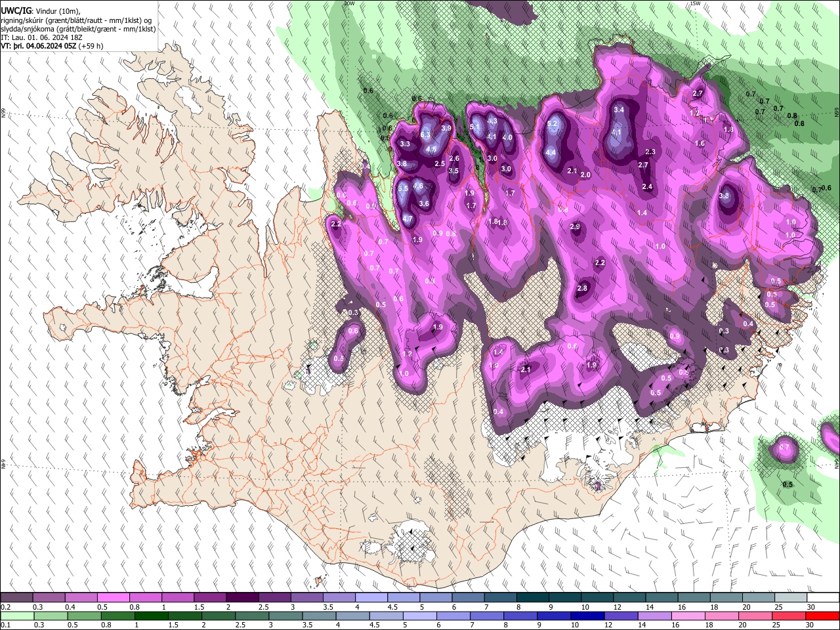Click the 2.4 value label
840x630 pixels.
click(647, 186)
